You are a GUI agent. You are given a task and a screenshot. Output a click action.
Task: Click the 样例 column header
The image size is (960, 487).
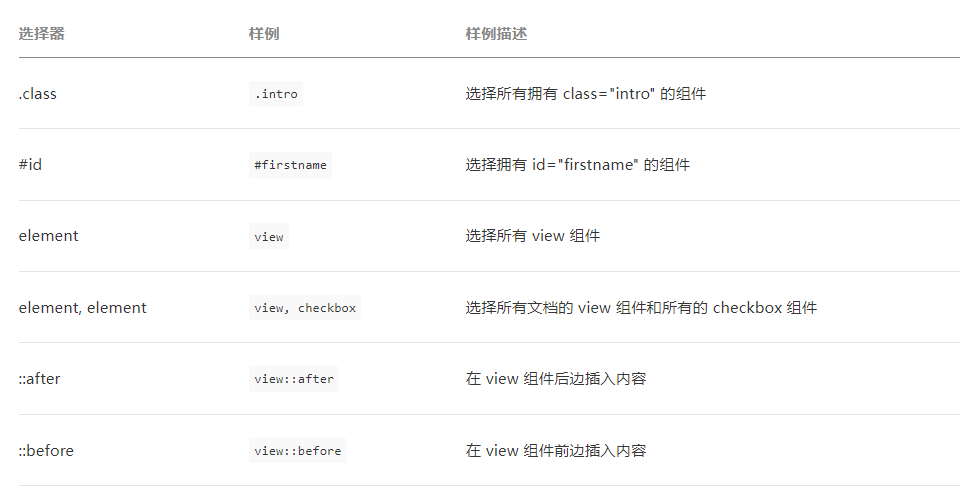point(264,34)
